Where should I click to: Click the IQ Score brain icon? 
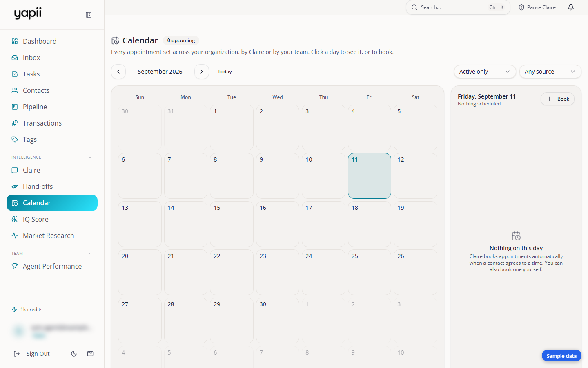point(15,219)
